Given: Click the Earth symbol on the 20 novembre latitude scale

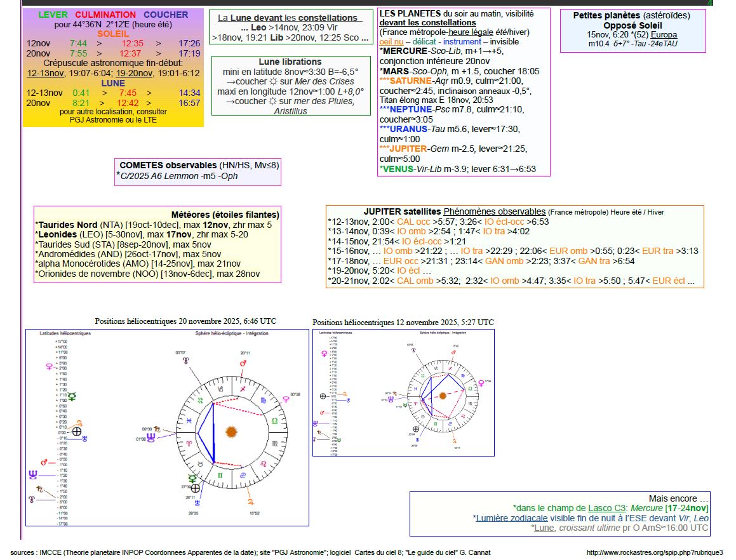Looking at the screenshot, I should pyautogui.click(x=77, y=431).
